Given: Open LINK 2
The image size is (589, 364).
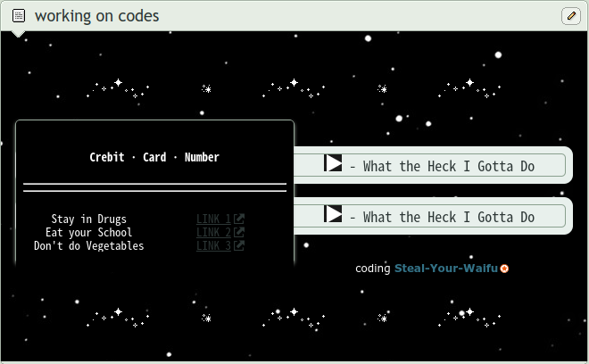Looking at the screenshot, I should click(x=213, y=232).
